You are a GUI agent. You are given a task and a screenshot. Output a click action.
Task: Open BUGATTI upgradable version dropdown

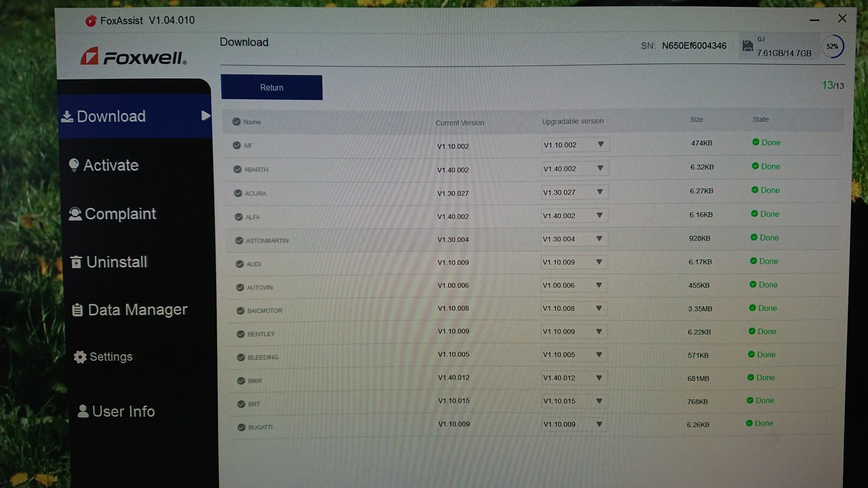click(574, 424)
